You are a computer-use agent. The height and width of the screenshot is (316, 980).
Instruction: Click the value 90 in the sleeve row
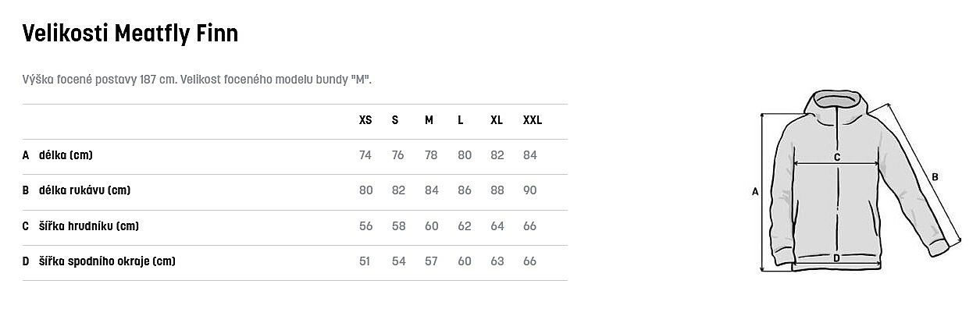tap(530, 190)
